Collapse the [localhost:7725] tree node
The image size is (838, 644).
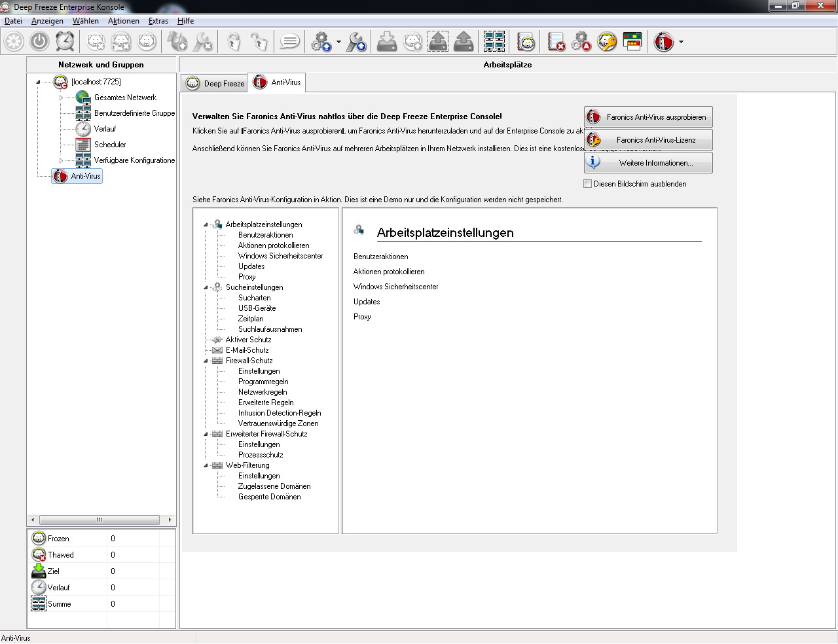(38, 82)
